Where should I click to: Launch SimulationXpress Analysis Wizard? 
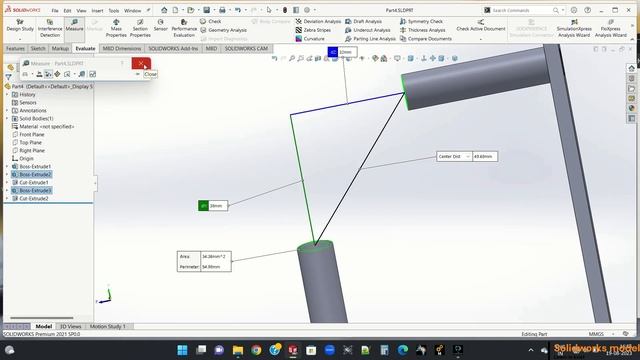click(x=574, y=28)
